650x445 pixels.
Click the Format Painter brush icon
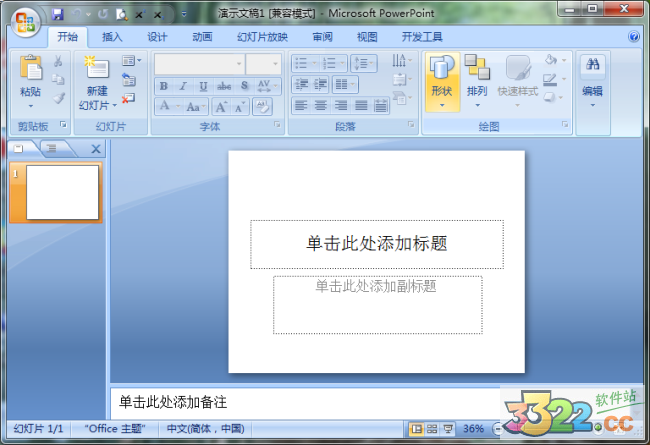click(58, 98)
